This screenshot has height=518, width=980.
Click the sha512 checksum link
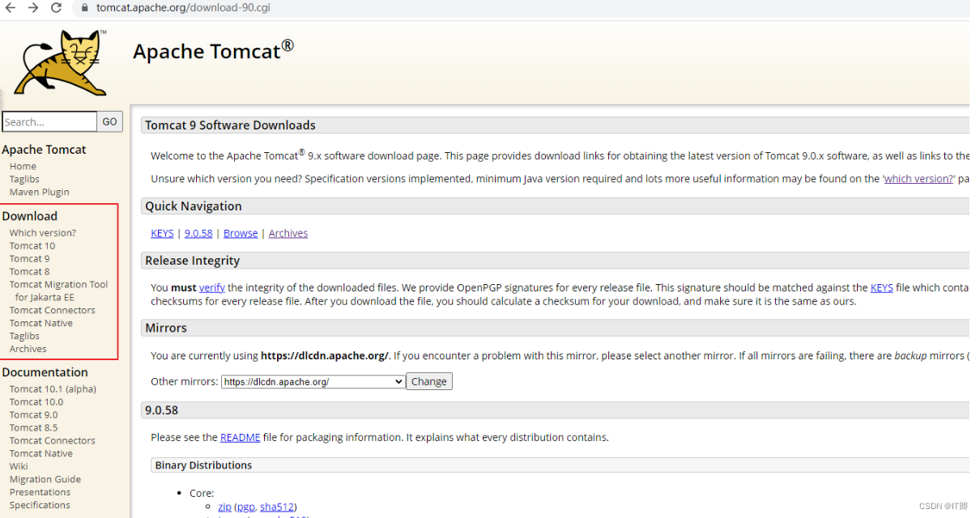277,507
